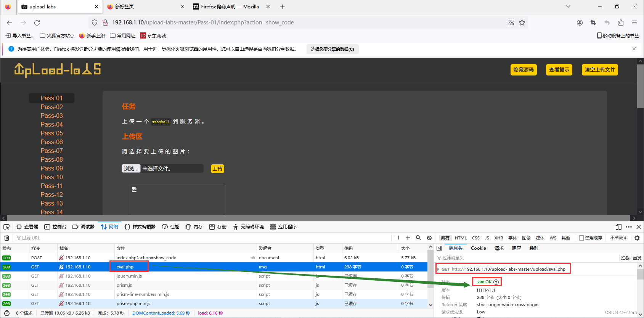
Task: Click the yellow upload submit button
Action: (217, 169)
